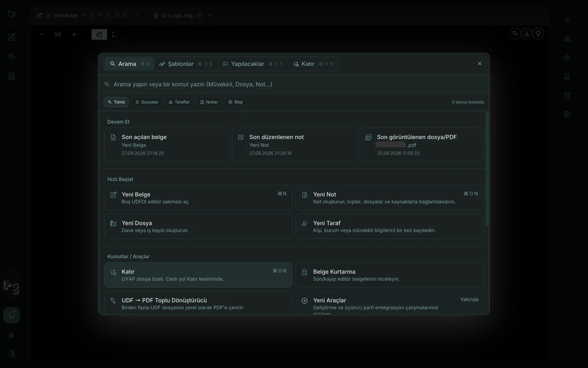Select the Arama tab

130,64
